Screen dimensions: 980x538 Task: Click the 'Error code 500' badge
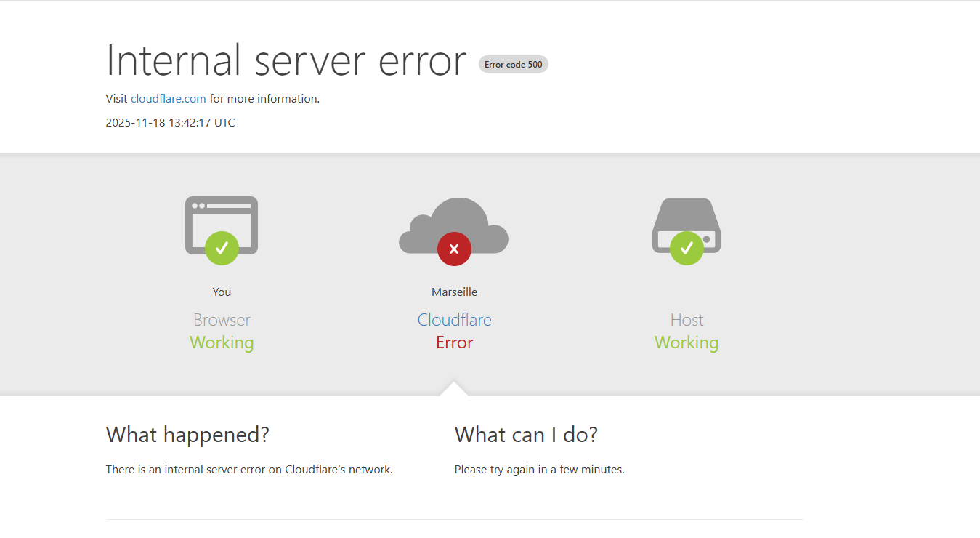pos(513,64)
